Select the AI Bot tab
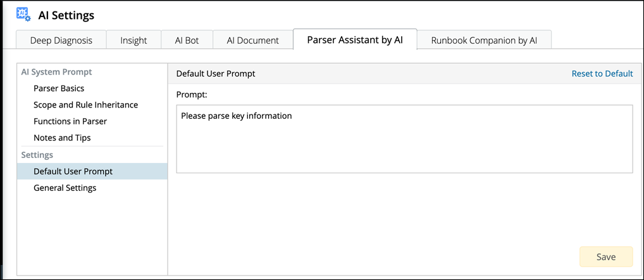 [x=187, y=40]
